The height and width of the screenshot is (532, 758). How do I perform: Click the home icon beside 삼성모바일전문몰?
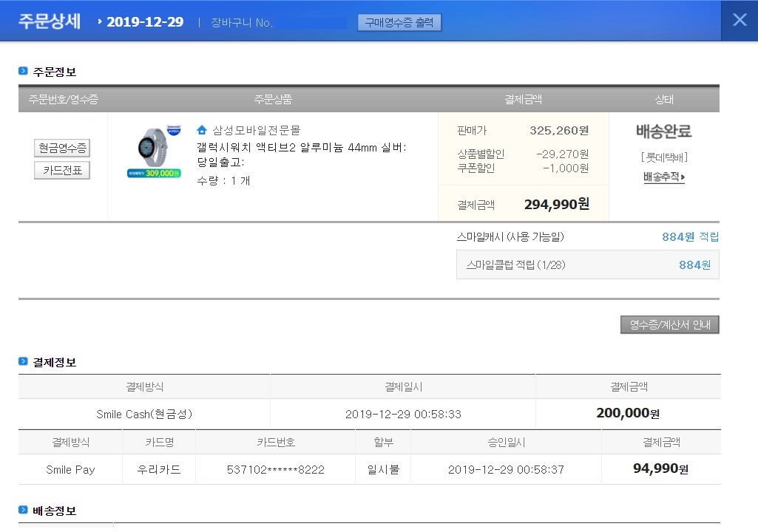(x=202, y=130)
